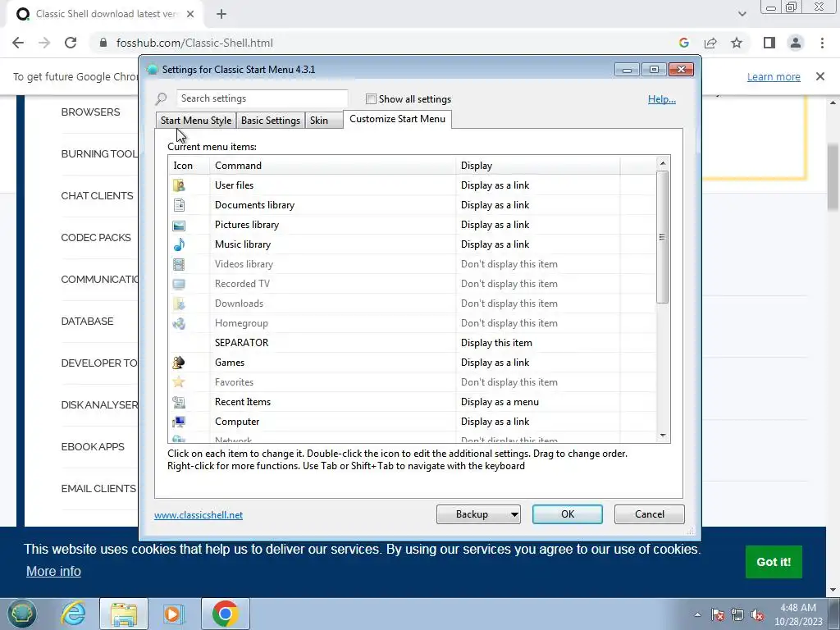Click the search magnifier icon in settings
Screen dimensions: 840x630
pyautogui.click(x=162, y=99)
